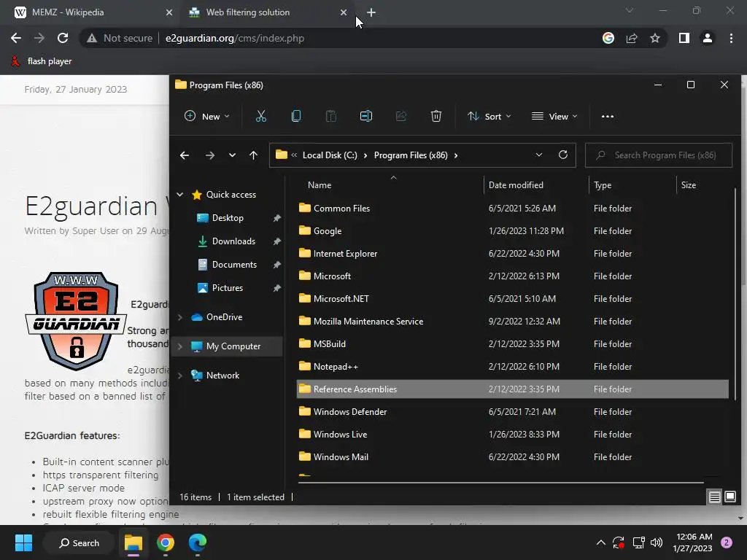The height and width of the screenshot is (560, 747).
Task: Open Windows Start menu
Action: (x=23, y=542)
